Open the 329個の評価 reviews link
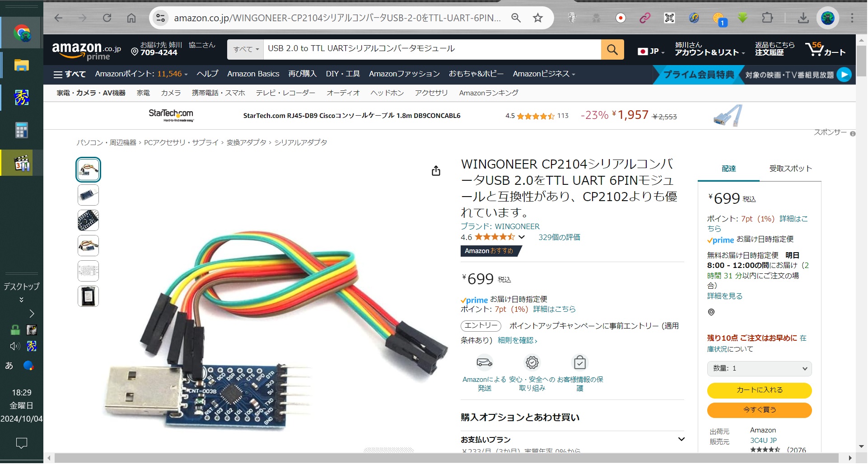Screen dimensions: 868x465 [560, 238]
